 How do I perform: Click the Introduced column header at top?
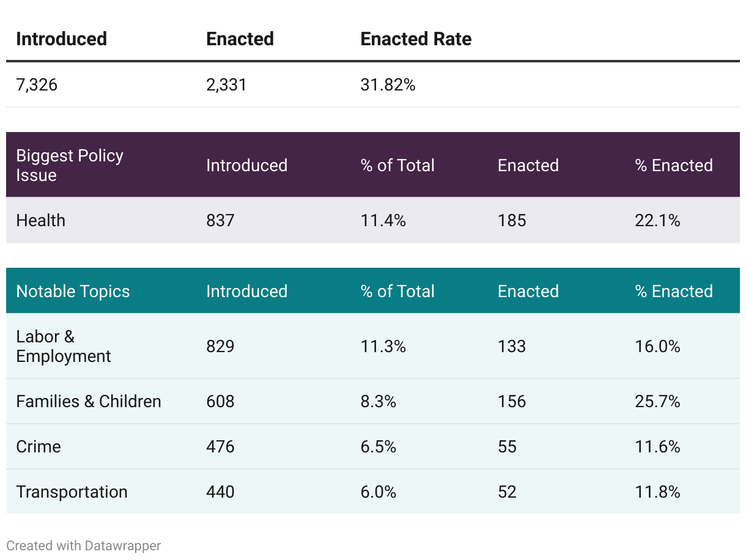[61, 39]
